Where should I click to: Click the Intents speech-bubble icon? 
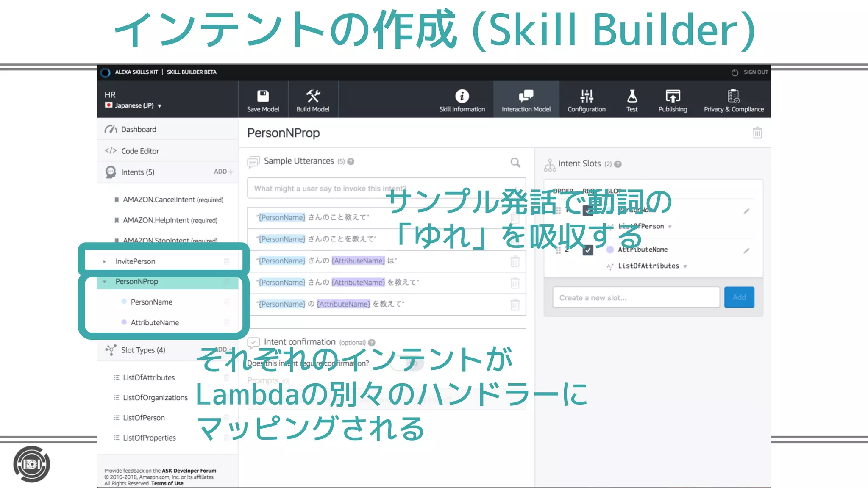pos(110,172)
